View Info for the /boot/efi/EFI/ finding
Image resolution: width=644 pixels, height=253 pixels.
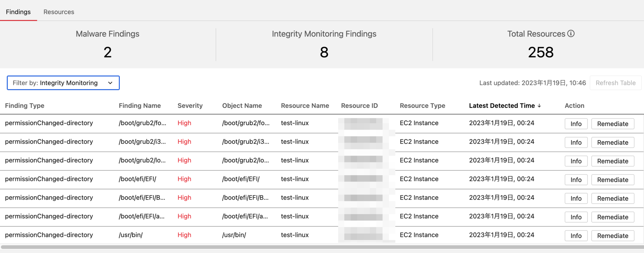coord(576,179)
